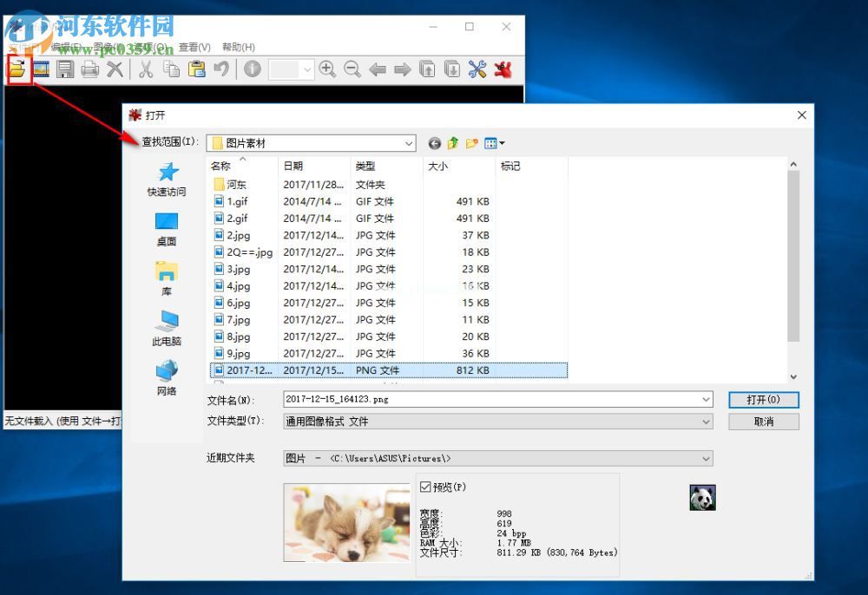
Task: Select This PC in places sidebar
Action: tap(167, 329)
